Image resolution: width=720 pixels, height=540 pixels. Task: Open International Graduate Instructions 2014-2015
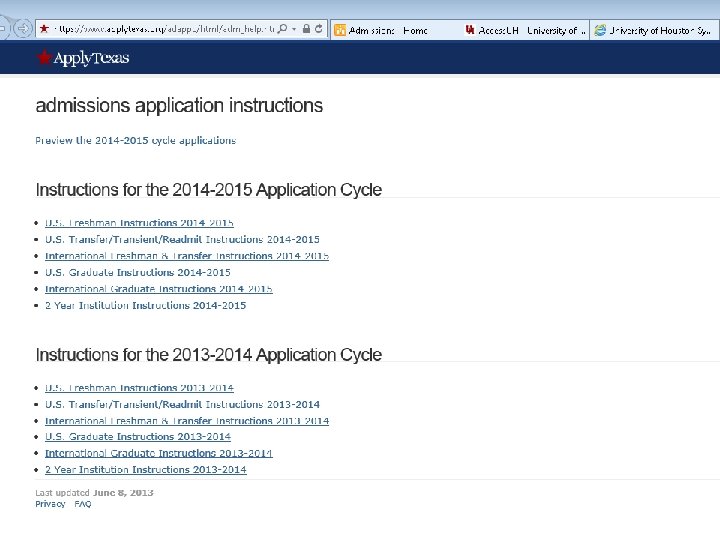tap(159, 289)
